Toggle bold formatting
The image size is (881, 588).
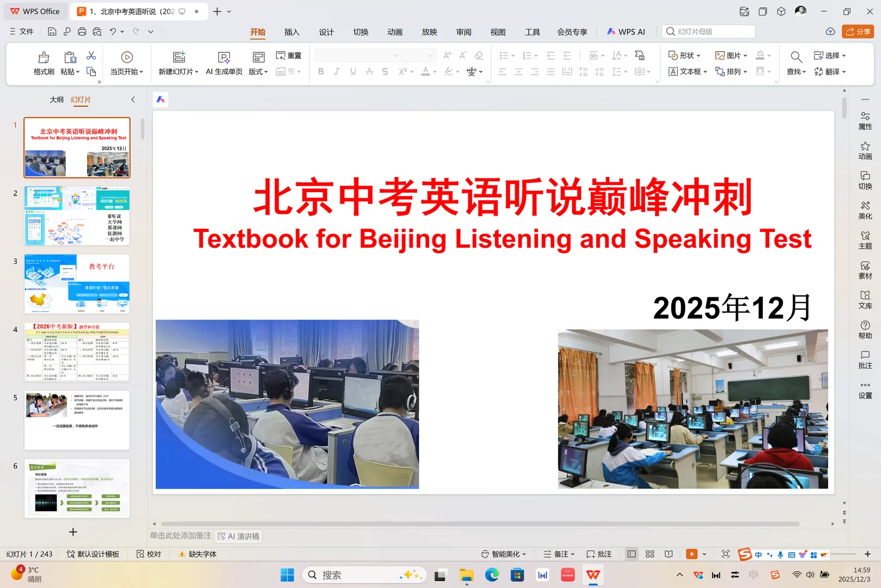[x=321, y=71]
